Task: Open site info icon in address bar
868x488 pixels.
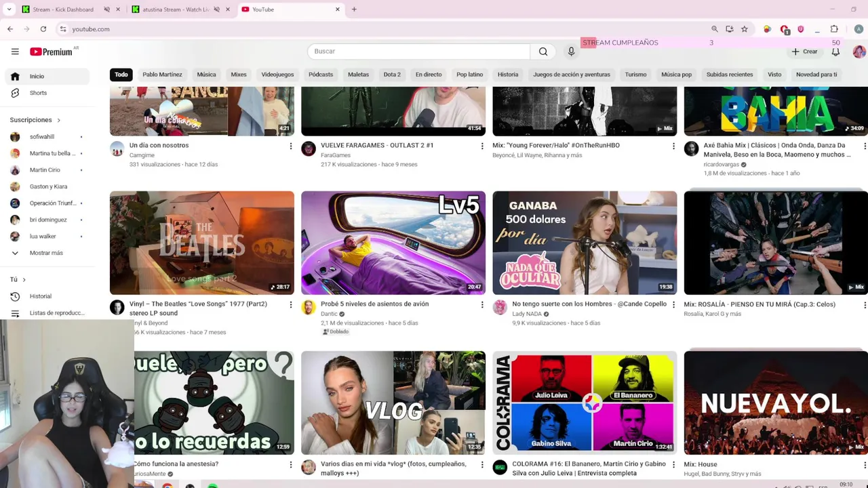Action: pos(63,29)
